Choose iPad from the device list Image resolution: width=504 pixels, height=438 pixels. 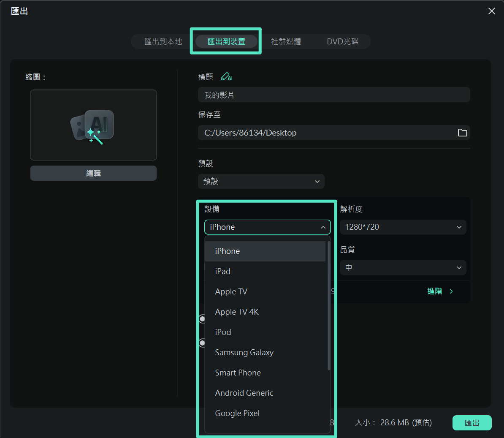click(x=265, y=272)
